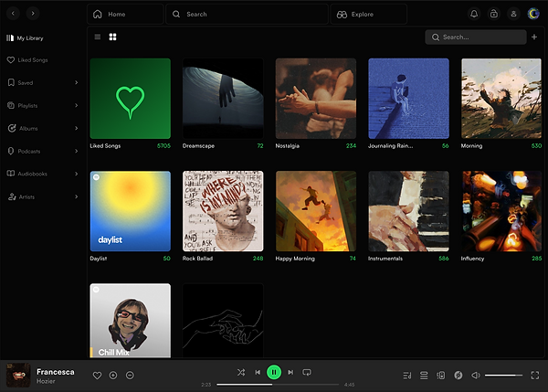The image size is (548, 392).
Task: Go back with the left arrow button
Action: [x=13, y=14]
